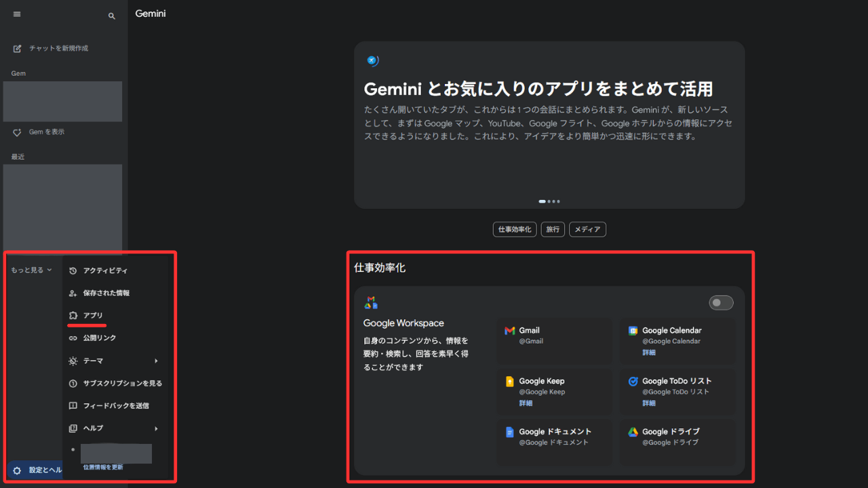The width and height of the screenshot is (868, 488).
Task: Click the public link chain icon
Action: pyautogui.click(x=73, y=338)
